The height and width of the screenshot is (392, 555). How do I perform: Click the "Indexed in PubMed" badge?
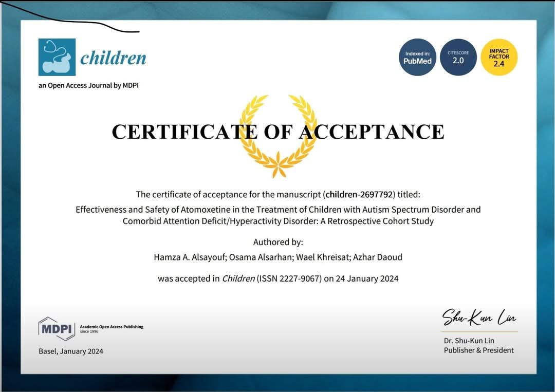click(417, 57)
